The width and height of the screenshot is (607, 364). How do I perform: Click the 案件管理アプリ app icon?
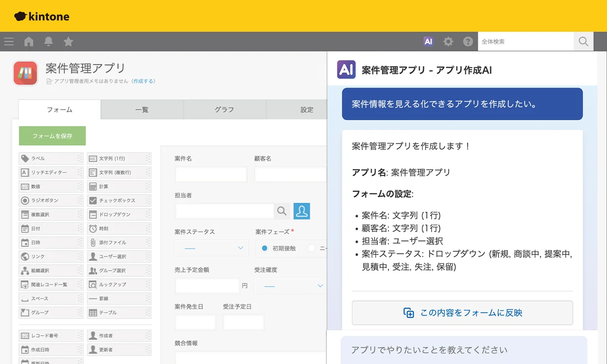26,73
